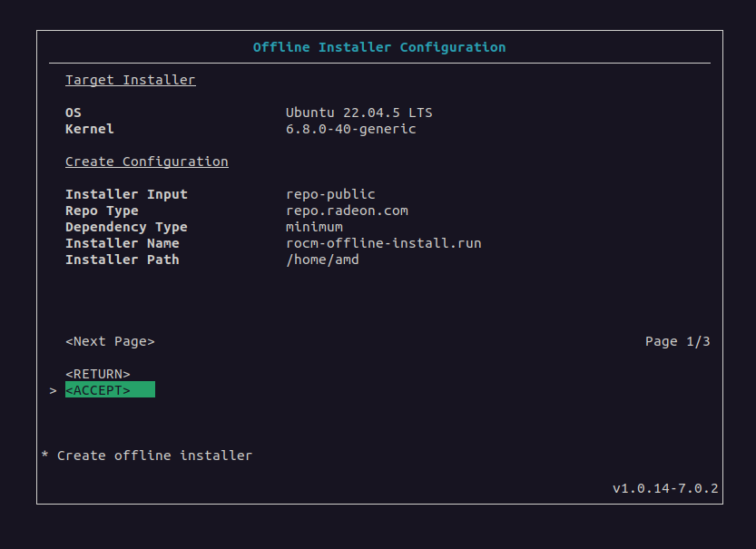Select the Dependency Type label
The width and height of the screenshot is (756, 549).
pos(126,227)
